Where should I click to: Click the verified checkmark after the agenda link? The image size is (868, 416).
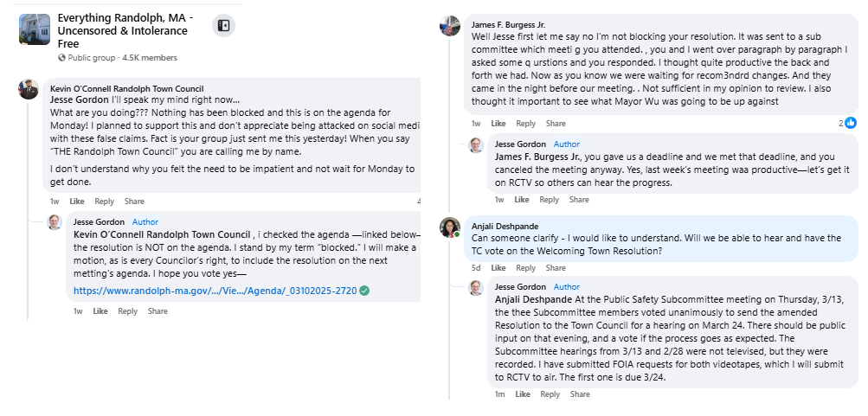(364, 291)
